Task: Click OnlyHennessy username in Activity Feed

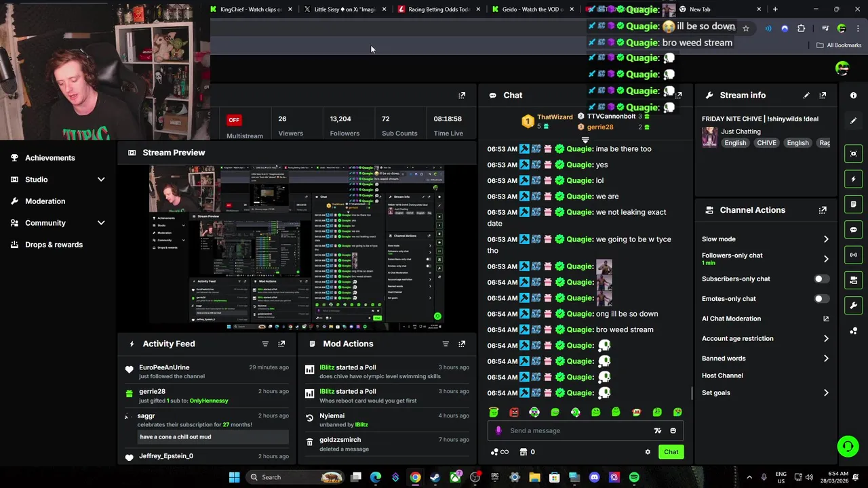Action: click(x=209, y=401)
